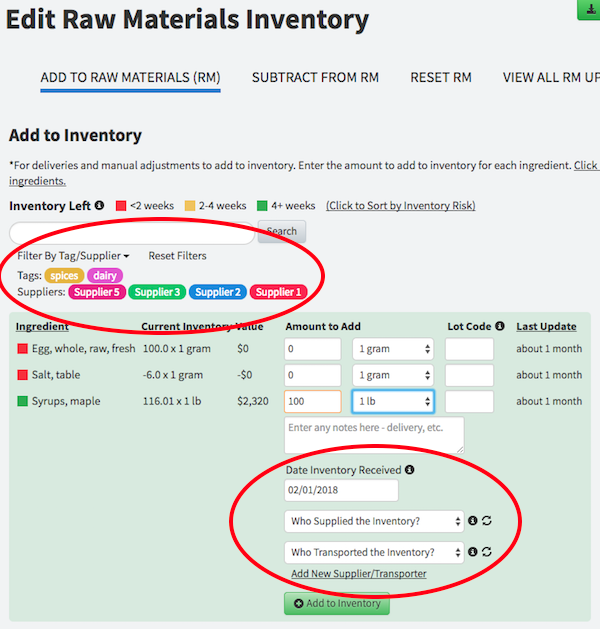Switch to Subtract From RM tab
The image size is (600, 629).
click(315, 78)
